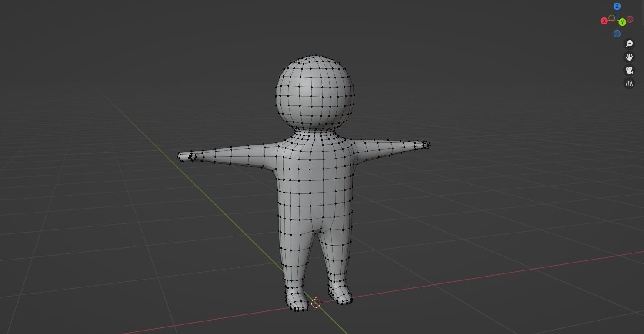Click the green Y axis on the gizmo
The height and width of the screenshot is (334, 644).
pyautogui.click(x=622, y=22)
